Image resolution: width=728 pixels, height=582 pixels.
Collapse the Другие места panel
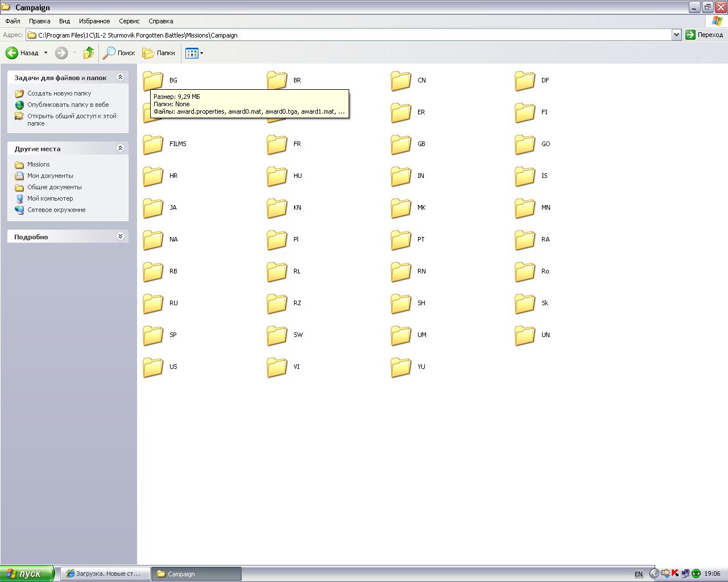pos(120,148)
